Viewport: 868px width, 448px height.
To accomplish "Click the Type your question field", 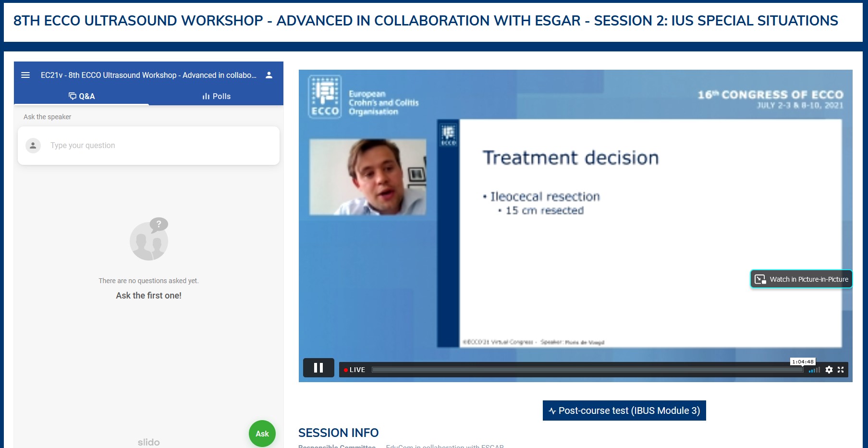I will (x=149, y=145).
